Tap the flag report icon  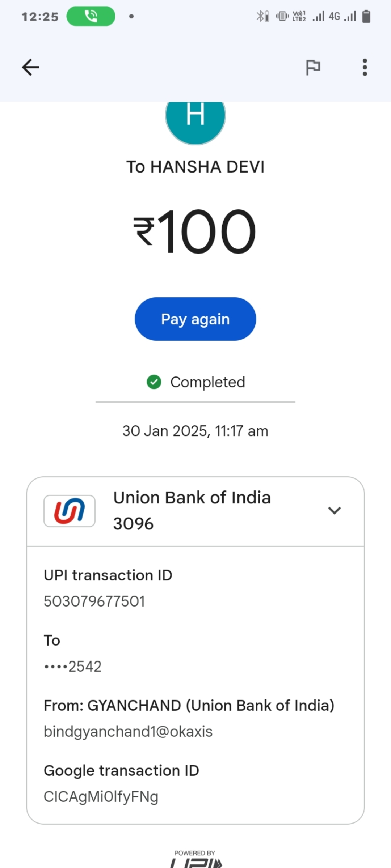click(313, 67)
